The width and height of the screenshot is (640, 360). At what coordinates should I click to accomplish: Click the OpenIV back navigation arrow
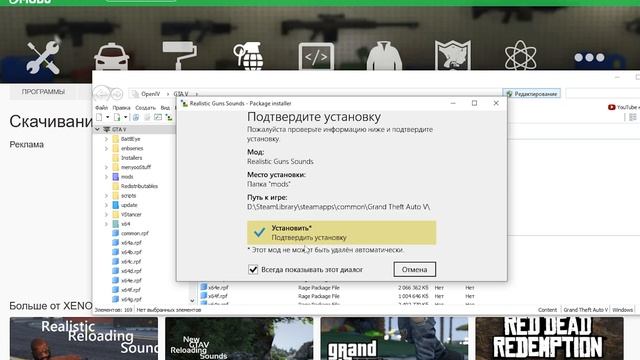click(x=102, y=94)
